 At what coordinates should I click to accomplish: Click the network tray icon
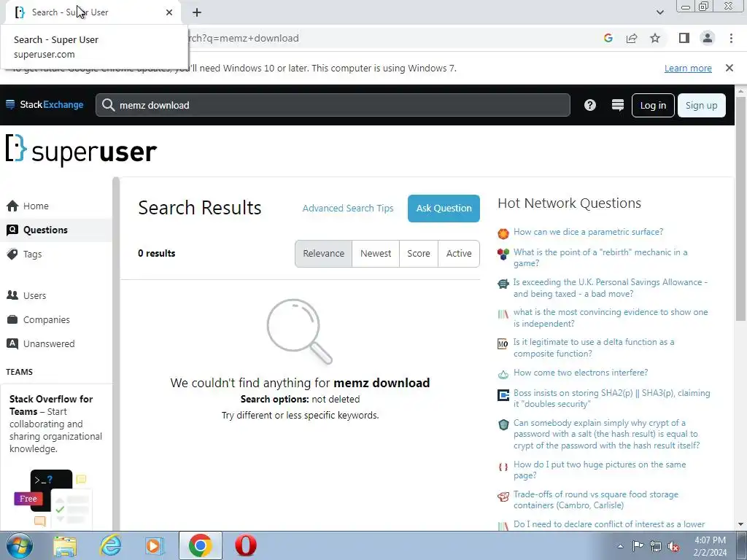[656, 546]
